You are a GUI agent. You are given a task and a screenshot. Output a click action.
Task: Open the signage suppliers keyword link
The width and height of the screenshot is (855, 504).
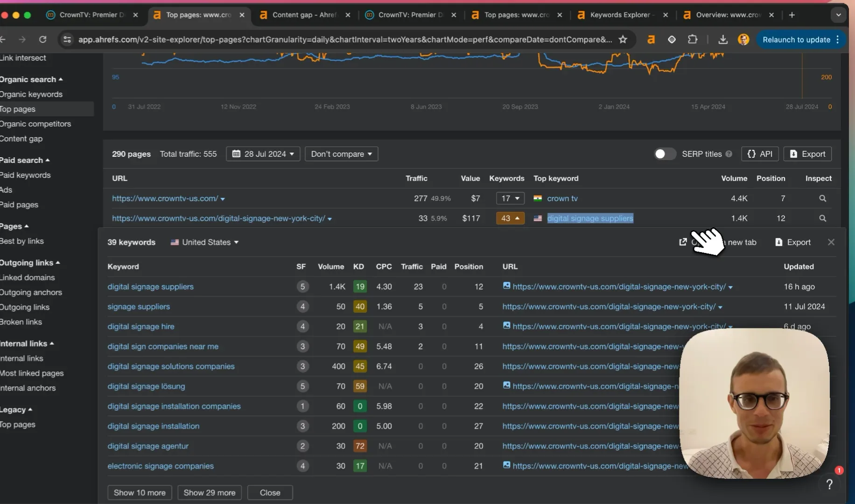[x=139, y=307]
